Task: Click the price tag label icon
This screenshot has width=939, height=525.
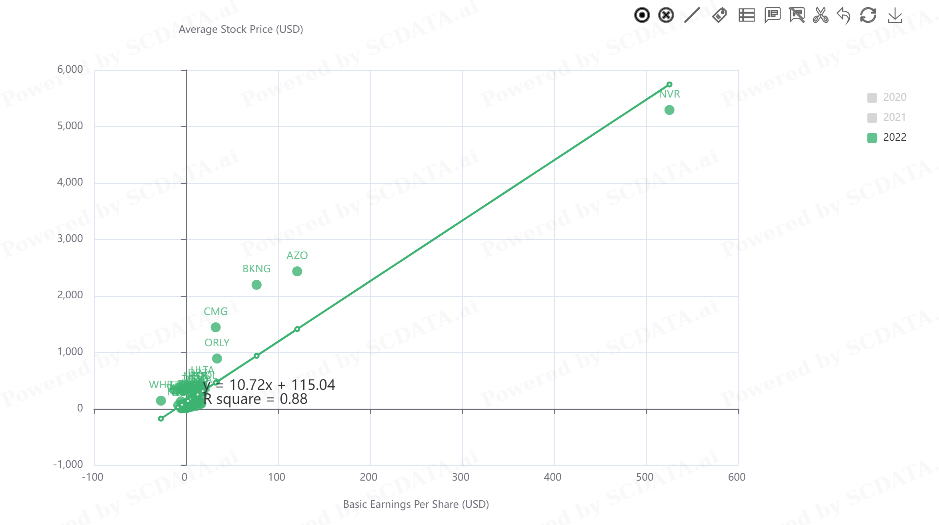Action: tap(719, 15)
